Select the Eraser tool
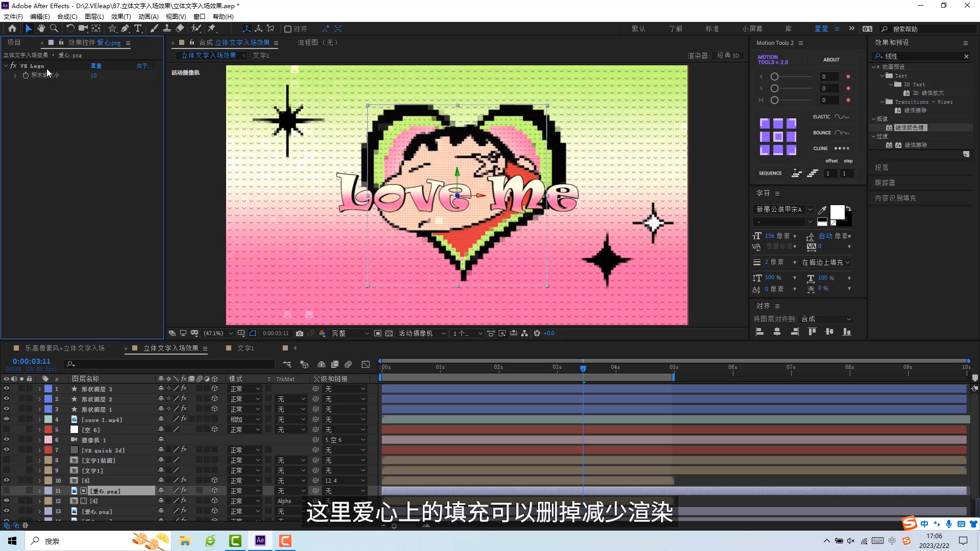This screenshot has width=980, height=551. [180, 29]
